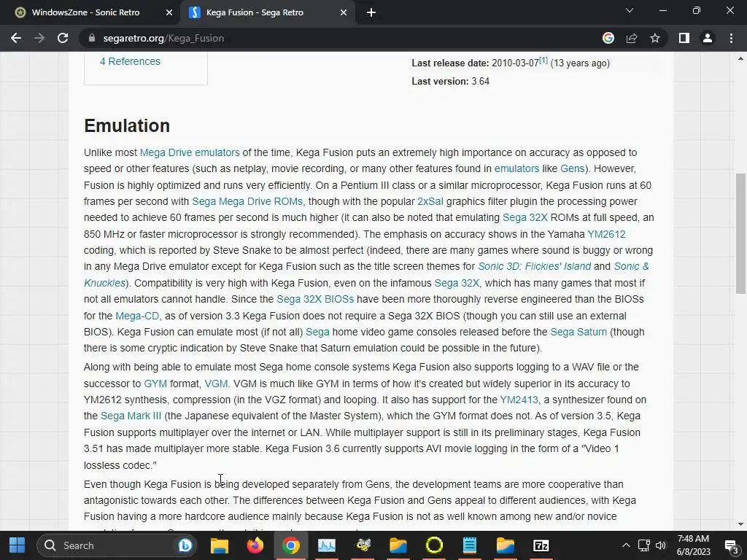747x560 pixels.
Task: Share this page via share icon
Action: [x=632, y=38]
